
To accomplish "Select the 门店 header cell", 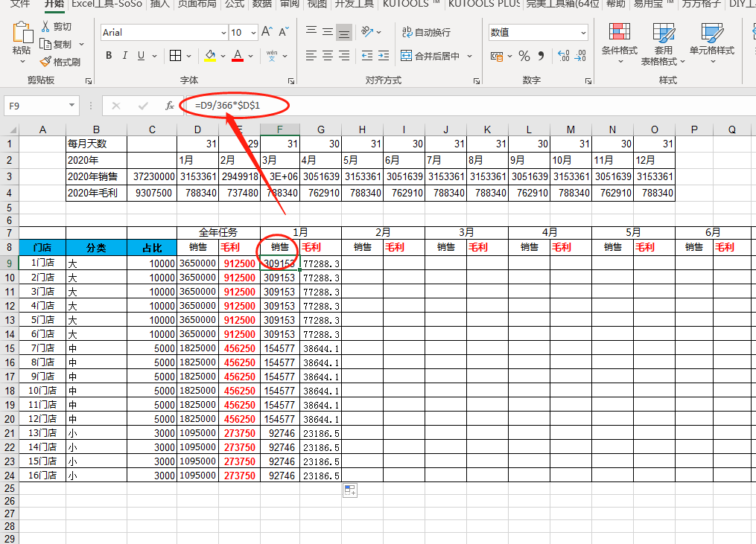I will point(42,248).
